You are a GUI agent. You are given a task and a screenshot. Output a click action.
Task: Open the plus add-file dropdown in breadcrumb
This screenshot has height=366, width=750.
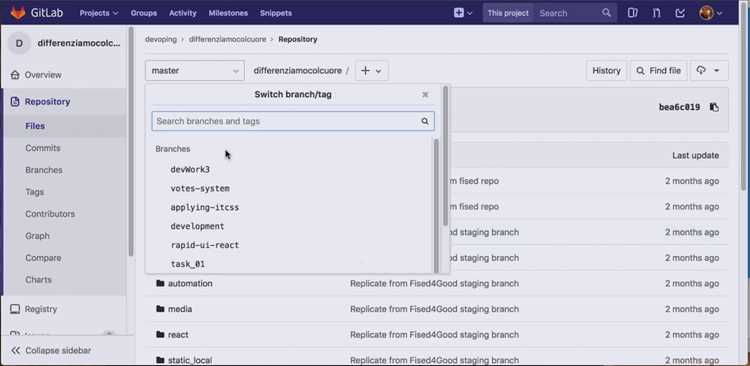(x=371, y=70)
